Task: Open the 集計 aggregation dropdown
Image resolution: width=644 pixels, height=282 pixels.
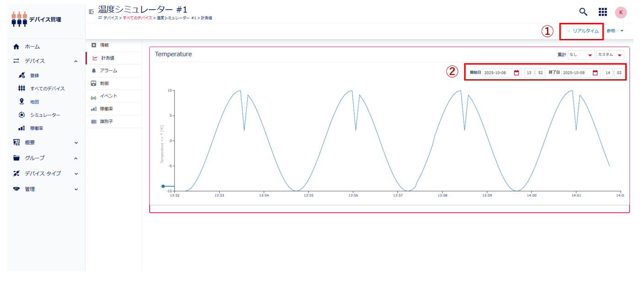Action: click(x=581, y=55)
